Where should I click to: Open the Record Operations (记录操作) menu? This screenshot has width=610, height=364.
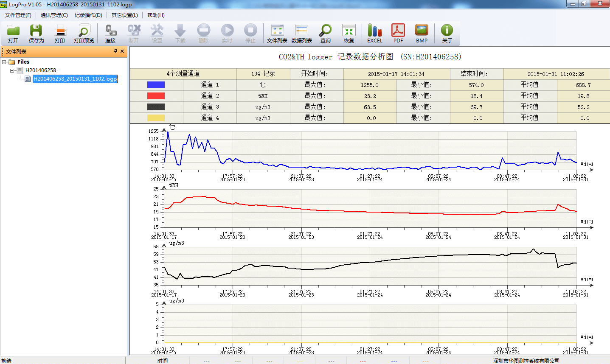pos(88,15)
